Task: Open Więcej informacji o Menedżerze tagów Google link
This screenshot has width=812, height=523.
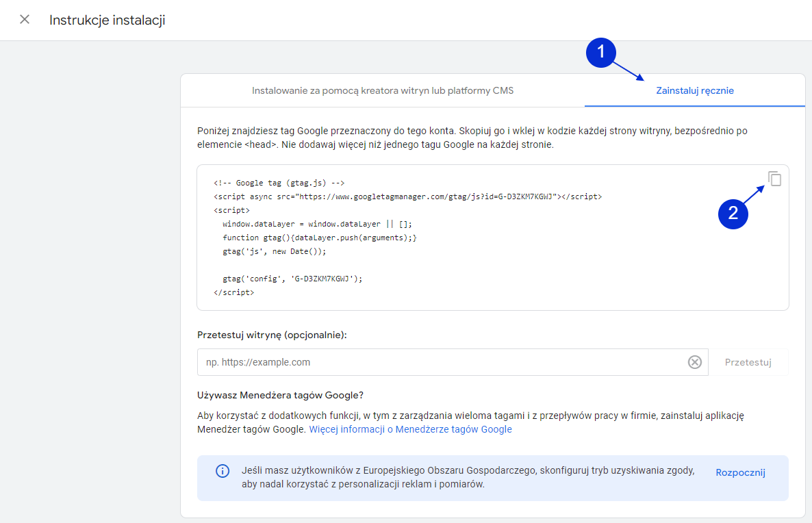Action: [410, 429]
